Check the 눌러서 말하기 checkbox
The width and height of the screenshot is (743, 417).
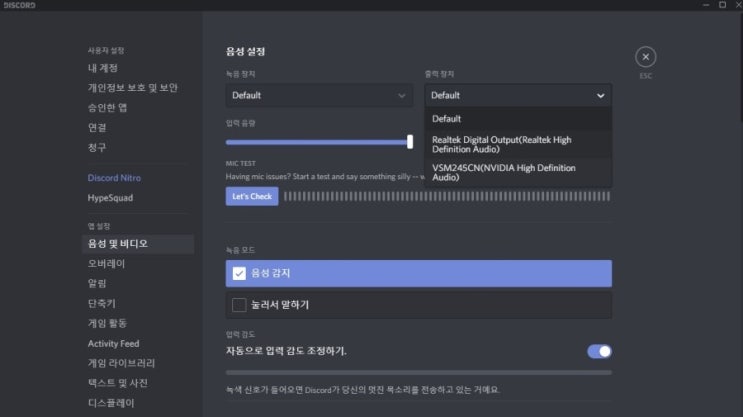239,305
